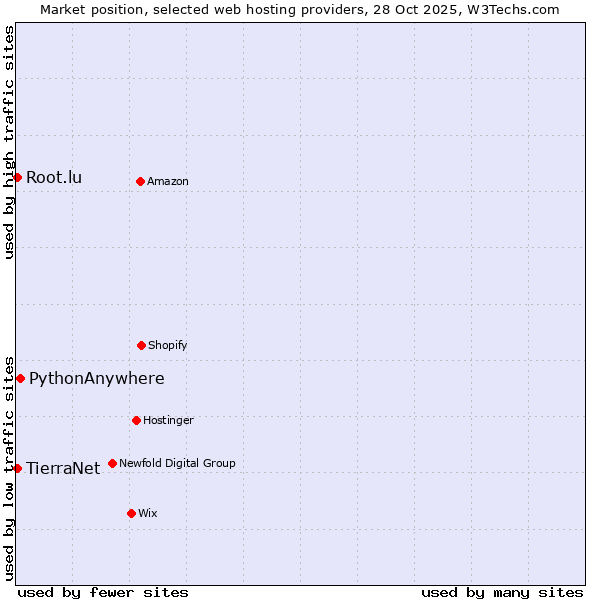Click the PythonAnywhere text label

coord(96,379)
